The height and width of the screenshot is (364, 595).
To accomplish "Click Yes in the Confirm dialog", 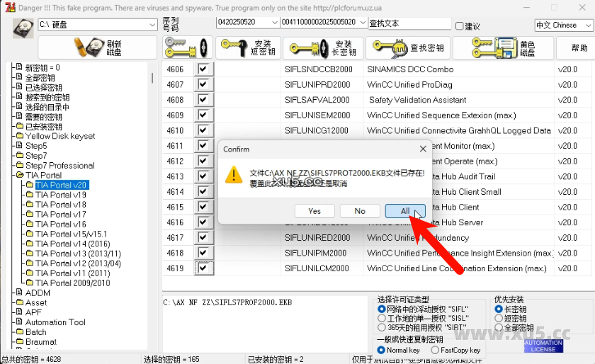I will (314, 211).
